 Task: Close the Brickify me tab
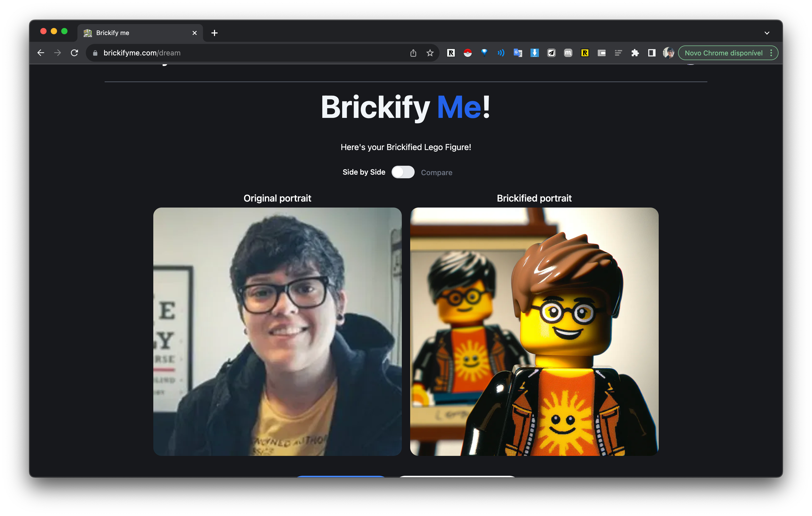coord(195,33)
